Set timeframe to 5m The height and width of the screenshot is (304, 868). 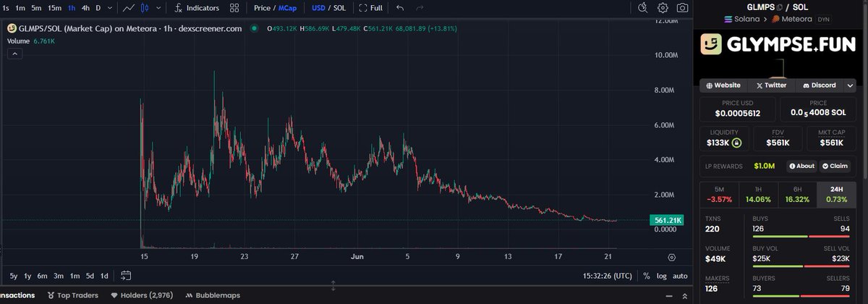click(x=36, y=8)
